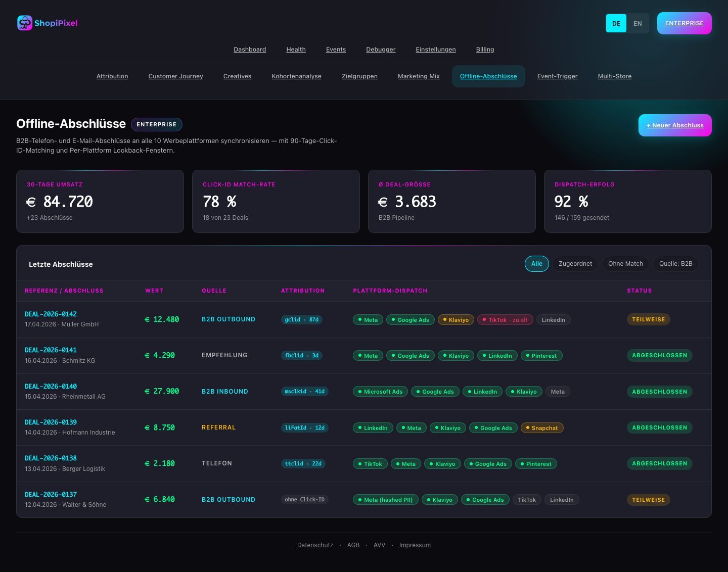Open the Marketing Mix tab
728x572 pixels.
point(419,76)
